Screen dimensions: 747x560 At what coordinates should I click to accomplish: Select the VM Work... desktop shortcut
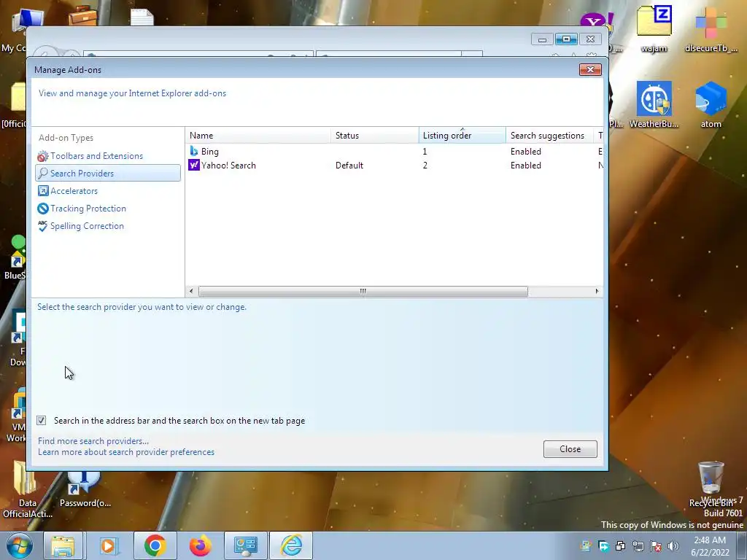(18, 416)
